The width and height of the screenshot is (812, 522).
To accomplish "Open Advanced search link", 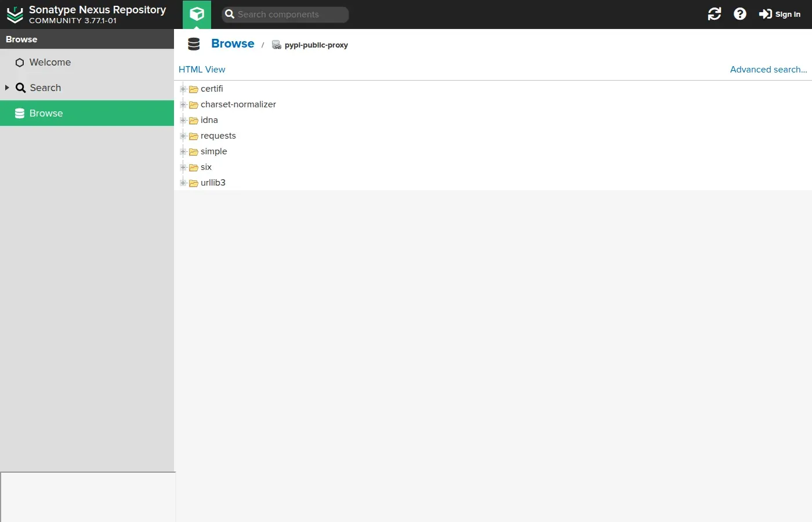I will [x=768, y=70].
